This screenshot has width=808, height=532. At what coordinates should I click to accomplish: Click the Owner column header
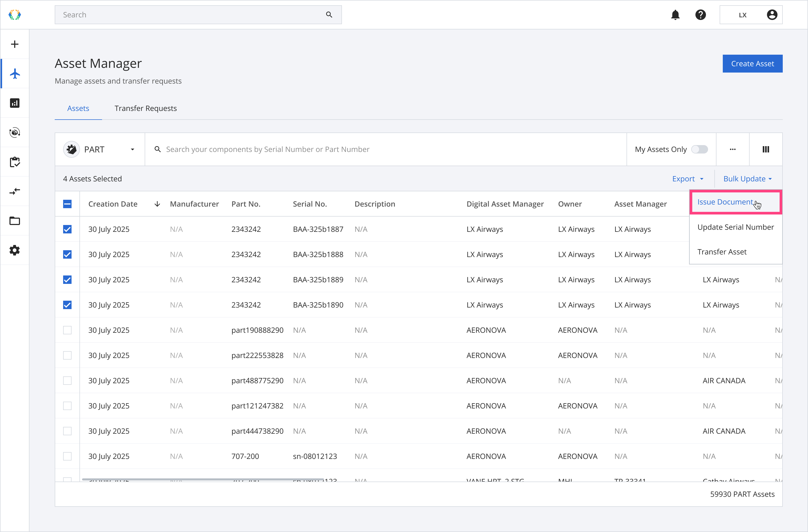570,204
